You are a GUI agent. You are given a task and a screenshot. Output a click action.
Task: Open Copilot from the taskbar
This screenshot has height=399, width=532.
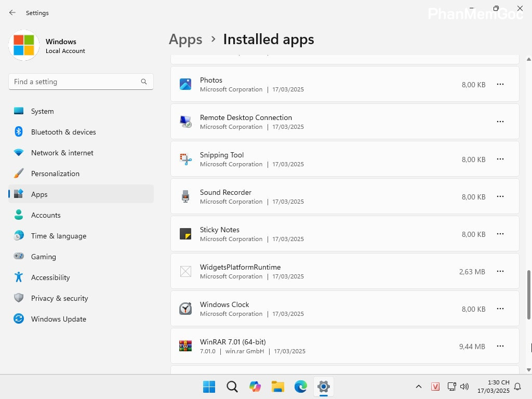point(255,387)
